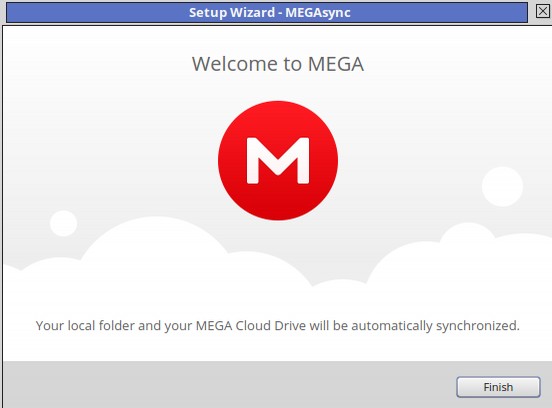Click the small white circle at left
The height and width of the screenshot is (408, 552).
click(x=63, y=223)
